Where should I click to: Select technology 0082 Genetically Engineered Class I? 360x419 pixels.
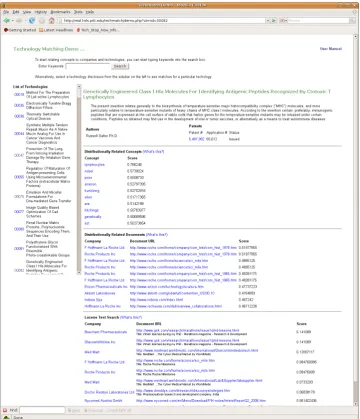(x=19, y=270)
